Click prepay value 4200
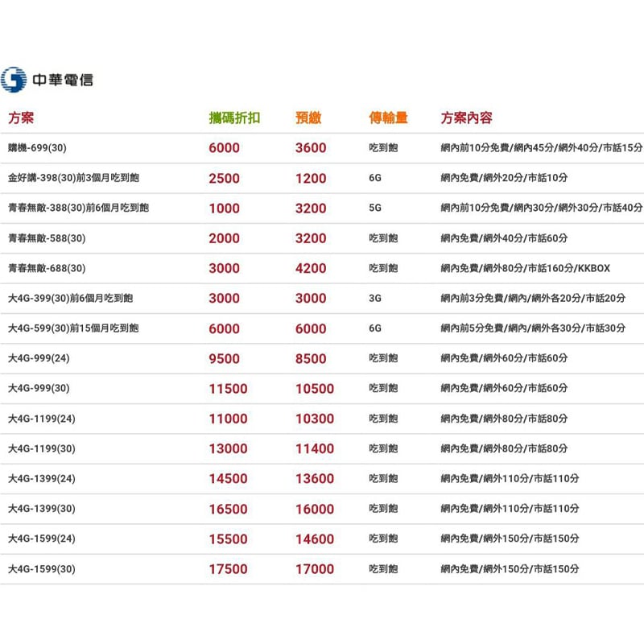This screenshot has width=644, height=644. 311,268
